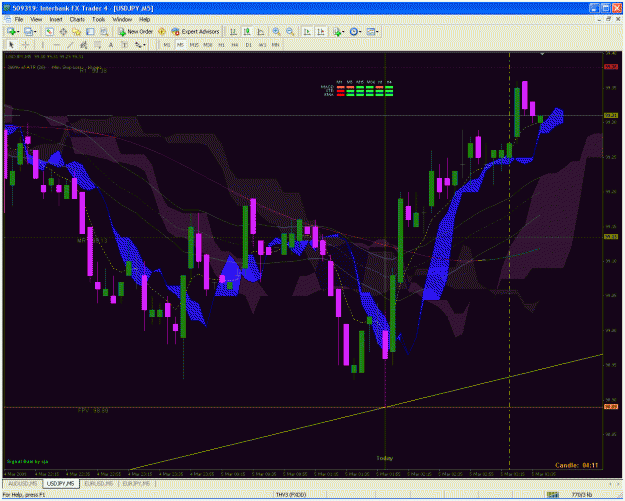Select the USDJPY,M5 chart tab
This screenshot has width=625, height=501.
pyautogui.click(x=61, y=483)
